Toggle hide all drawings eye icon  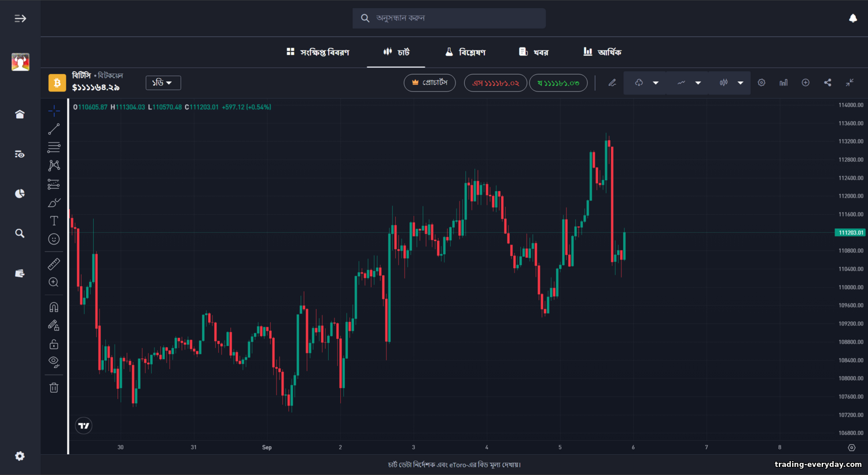(54, 361)
